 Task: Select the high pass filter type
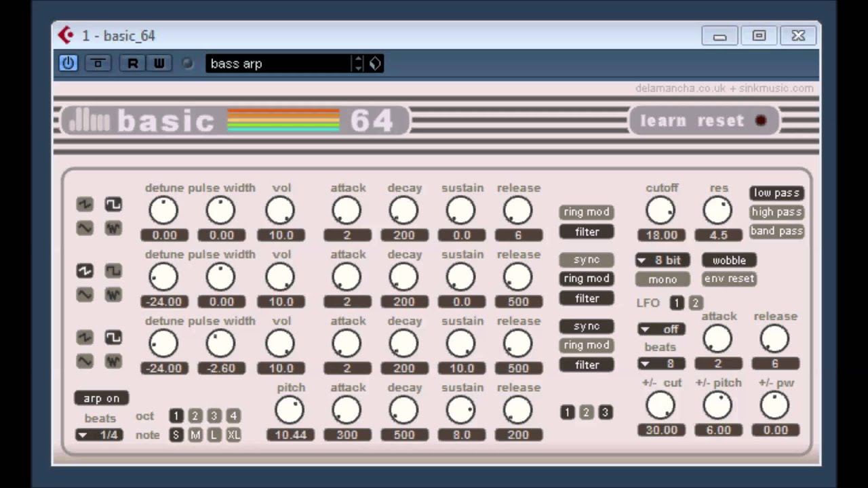[x=776, y=212]
